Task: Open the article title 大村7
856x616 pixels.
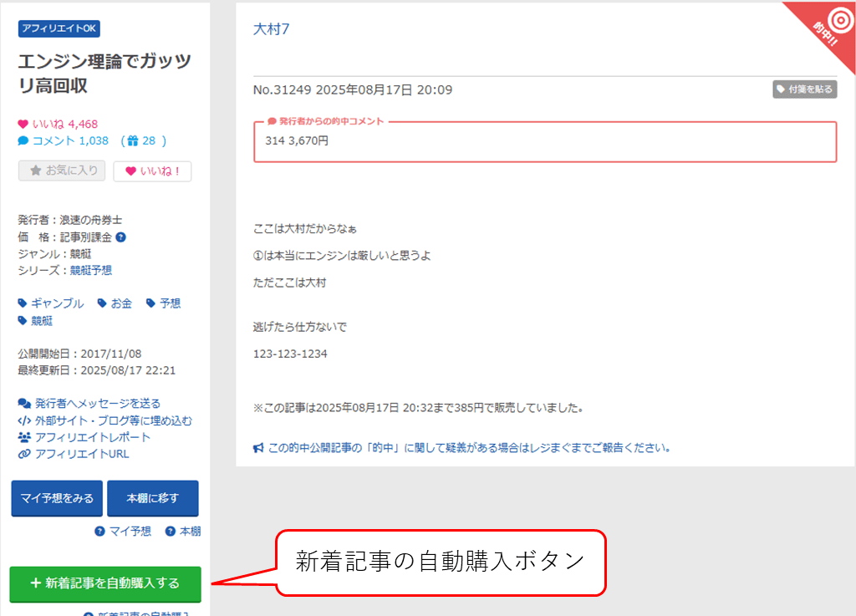Action: [272, 29]
